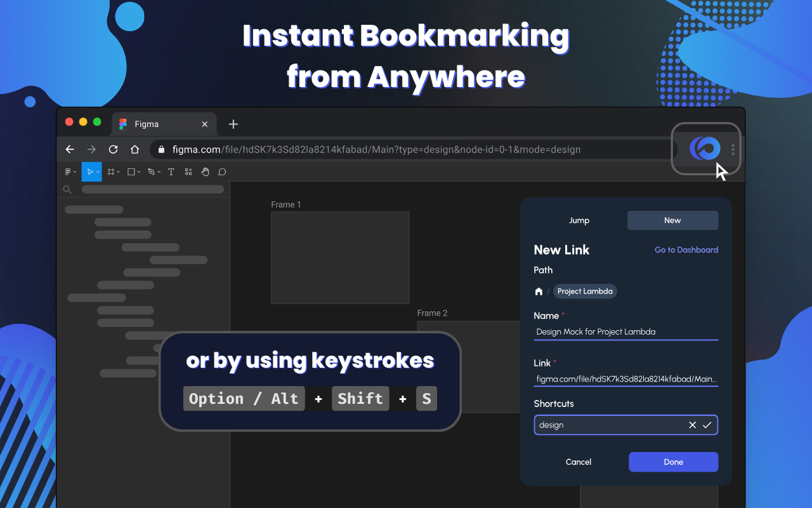
Task: Select the Frame tool icon
Action: (x=111, y=171)
